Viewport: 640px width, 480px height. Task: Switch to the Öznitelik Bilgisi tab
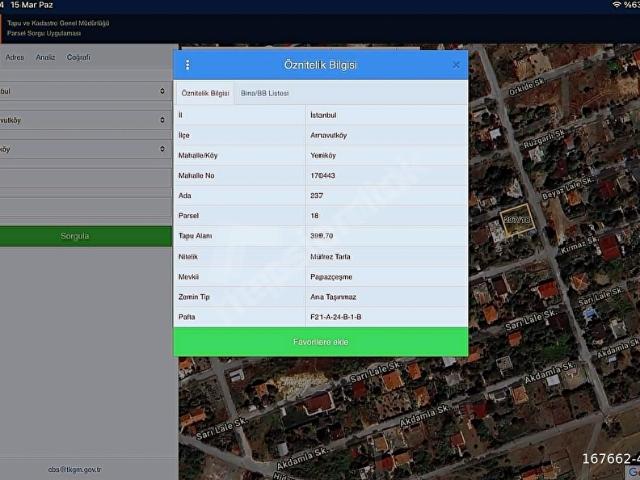[205, 93]
